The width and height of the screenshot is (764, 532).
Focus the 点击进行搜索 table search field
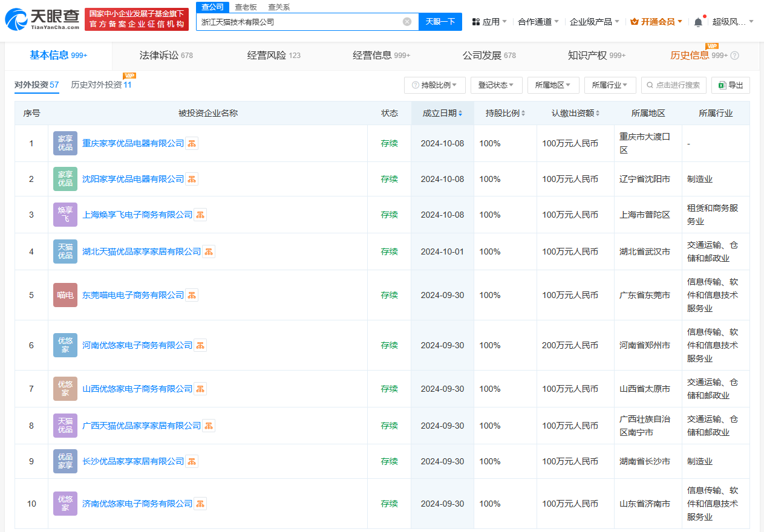point(674,85)
